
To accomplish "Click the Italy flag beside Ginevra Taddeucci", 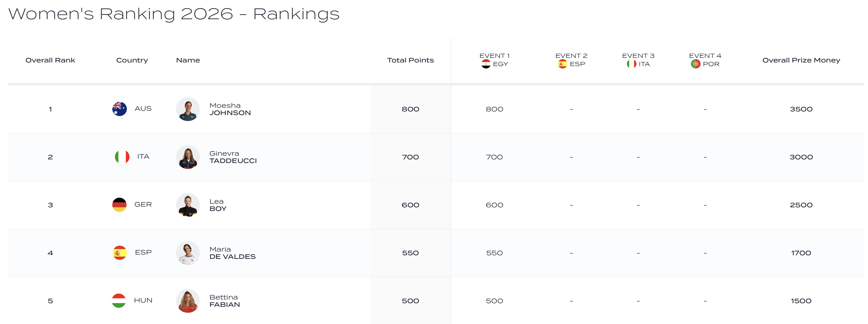I will pyautogui.click(x=122, y=157).
